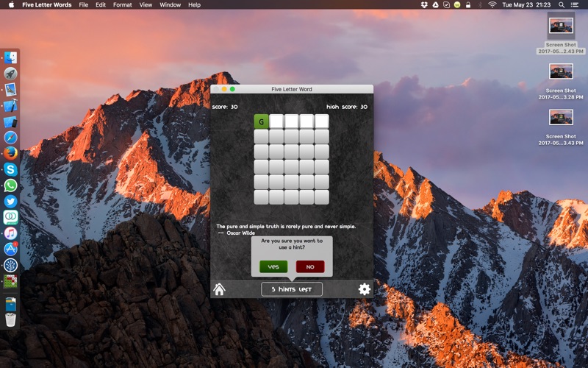Open the Format menu
Viewport: 588px width, 368px height.
pos(123,5)
